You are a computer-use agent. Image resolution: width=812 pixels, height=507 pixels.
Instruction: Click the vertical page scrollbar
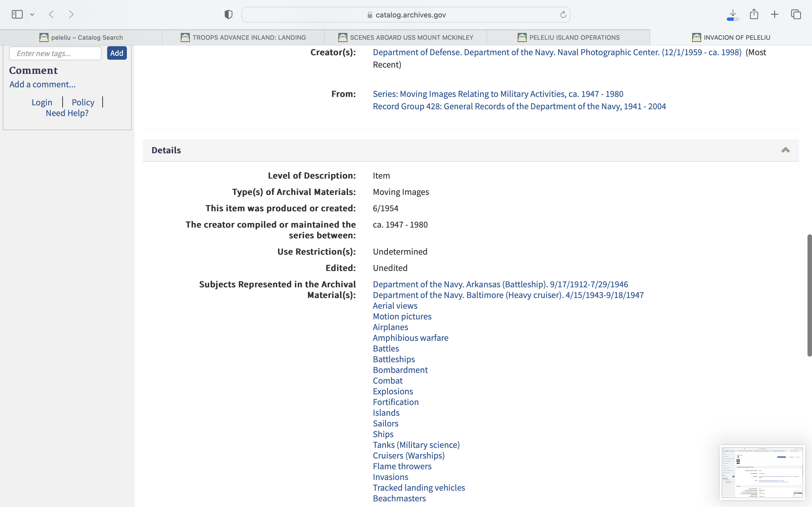point(809,295)
